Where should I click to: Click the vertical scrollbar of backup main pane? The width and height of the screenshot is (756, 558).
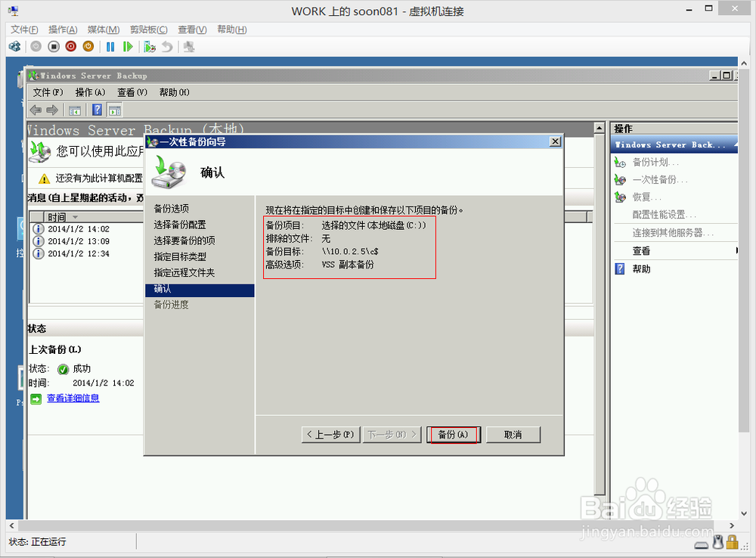(599, 314)
